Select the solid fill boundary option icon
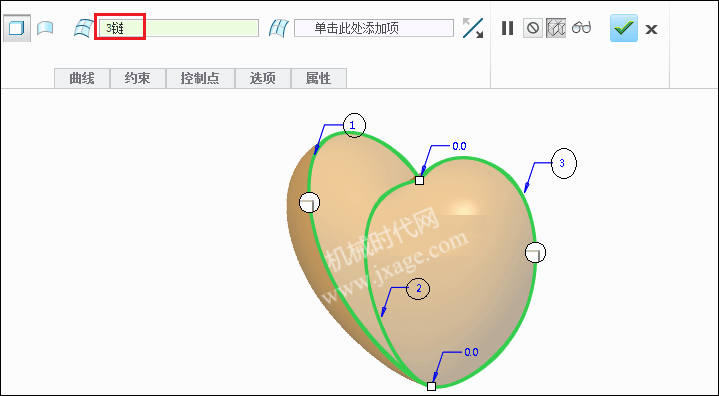 click(17, 28)
